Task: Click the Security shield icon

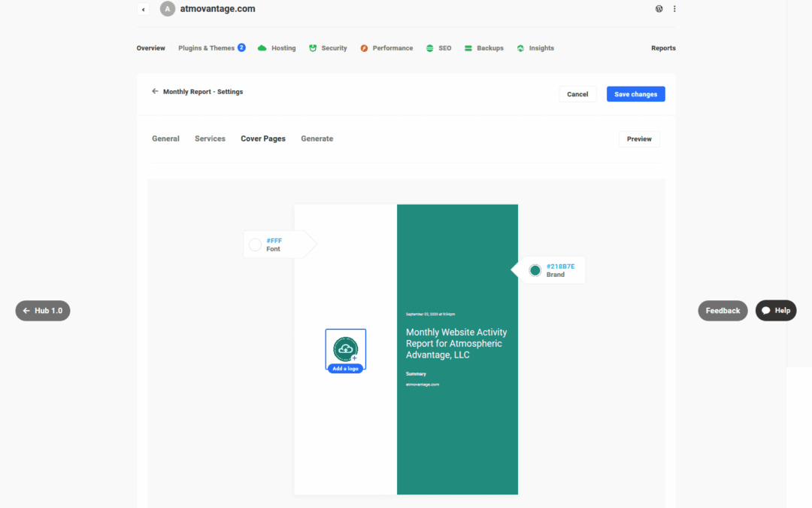Action: point(313,48)
